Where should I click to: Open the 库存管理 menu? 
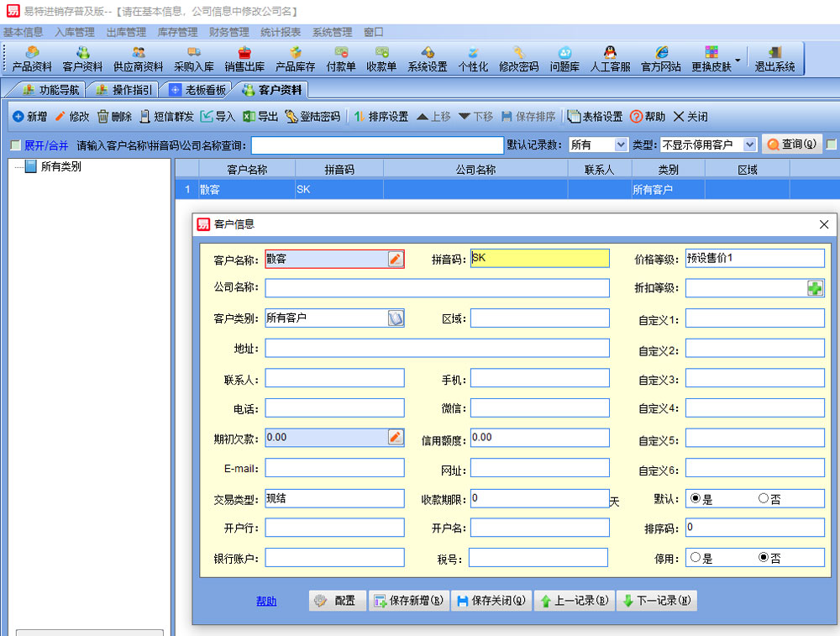click(177, 32)
